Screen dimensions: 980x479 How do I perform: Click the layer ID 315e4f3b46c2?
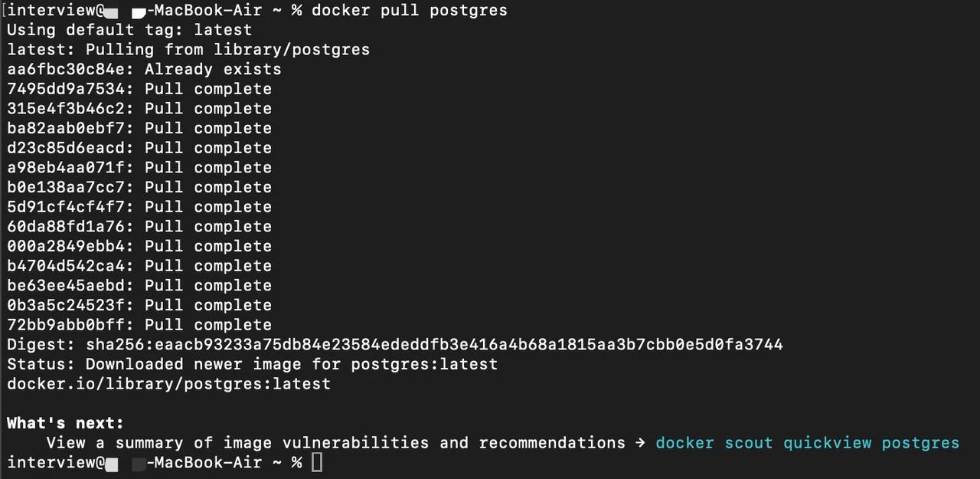tap(66, 109)
